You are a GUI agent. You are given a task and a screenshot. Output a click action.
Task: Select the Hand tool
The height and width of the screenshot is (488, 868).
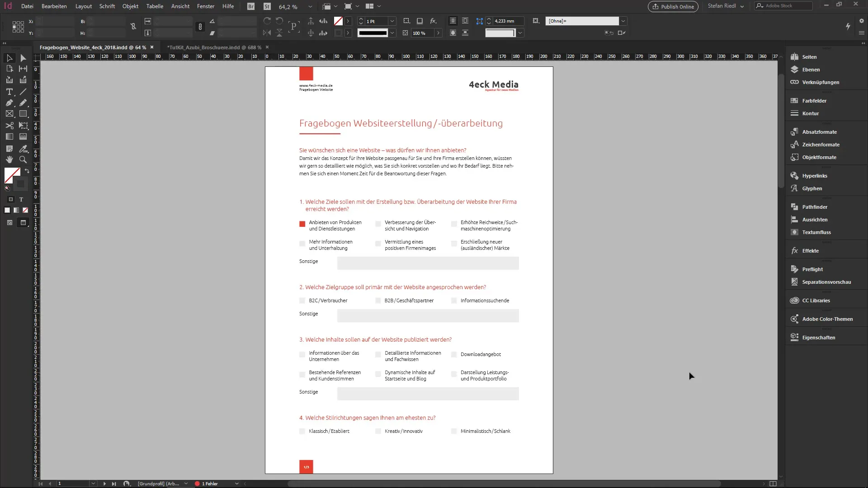pyautogui.click(x=9, y=160)
